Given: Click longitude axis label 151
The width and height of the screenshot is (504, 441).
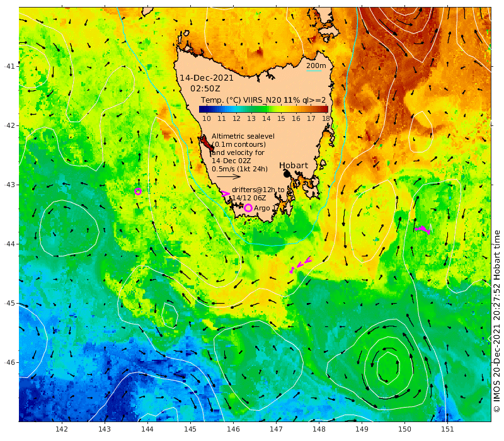Looking at the screenshot, I should click(x=447, y=429).
